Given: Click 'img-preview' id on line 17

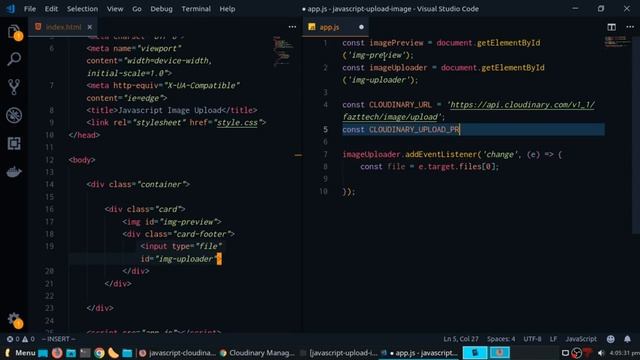Looking at the screenshot, I should pyautogui.click(x=188, y=222).
